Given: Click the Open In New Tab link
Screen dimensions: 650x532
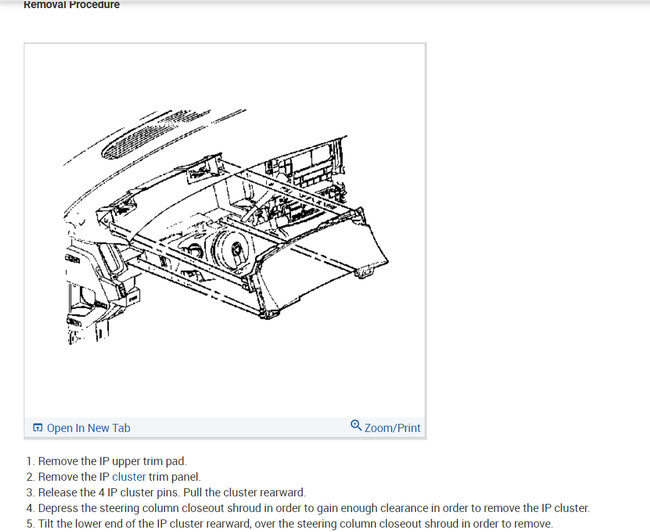Looking at the screenshot, I should 88,428.
